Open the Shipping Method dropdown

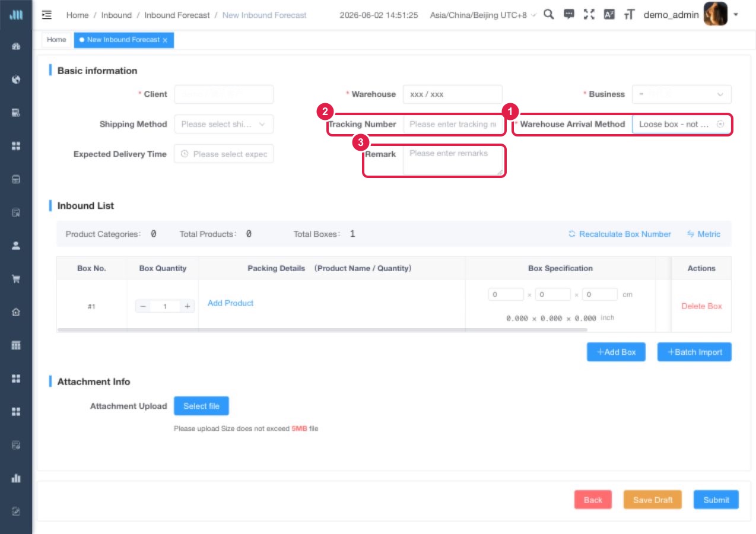coord(224,125)
